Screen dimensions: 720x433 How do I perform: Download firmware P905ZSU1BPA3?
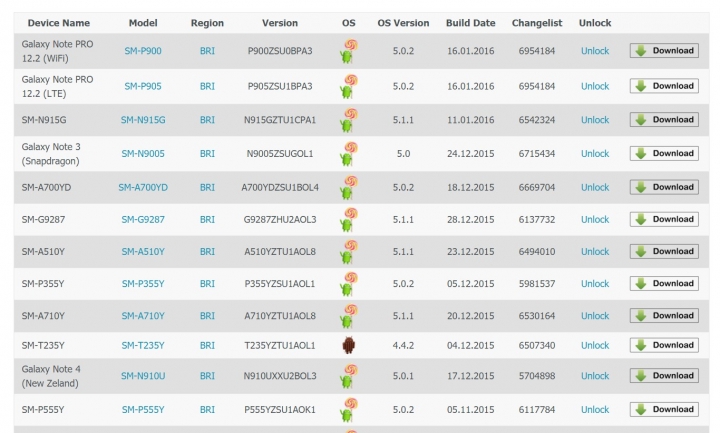(664, 86)
